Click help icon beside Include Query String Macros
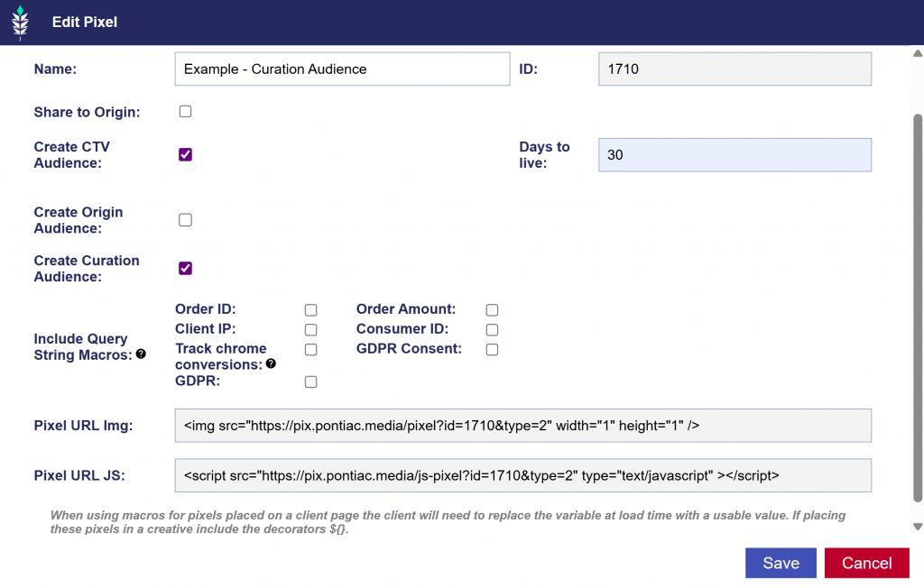Screen dimensions: 924x588 point(142,355)
